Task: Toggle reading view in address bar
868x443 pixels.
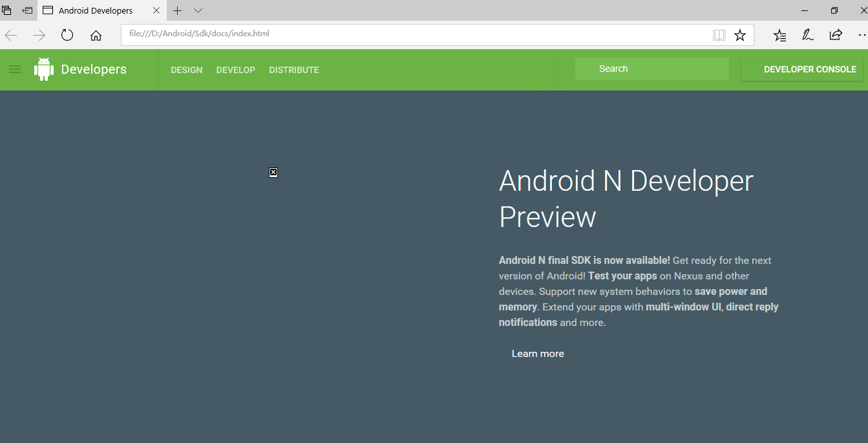Action: point(719,35)
